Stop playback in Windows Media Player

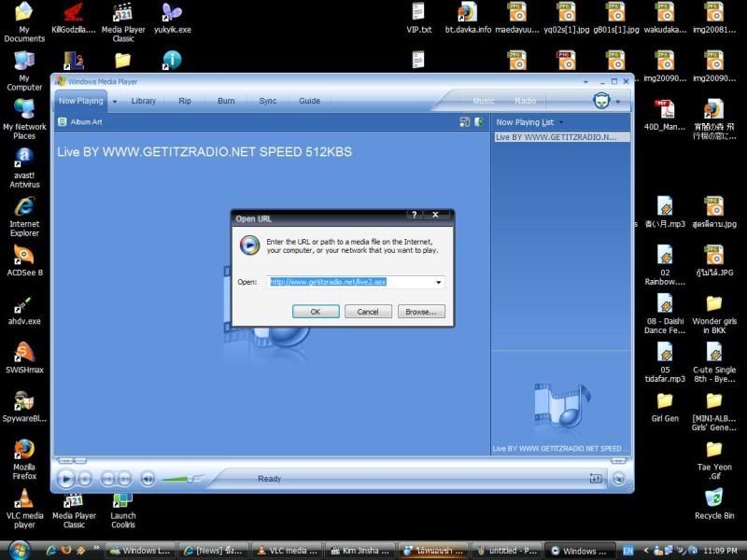(x=85, y=479)
